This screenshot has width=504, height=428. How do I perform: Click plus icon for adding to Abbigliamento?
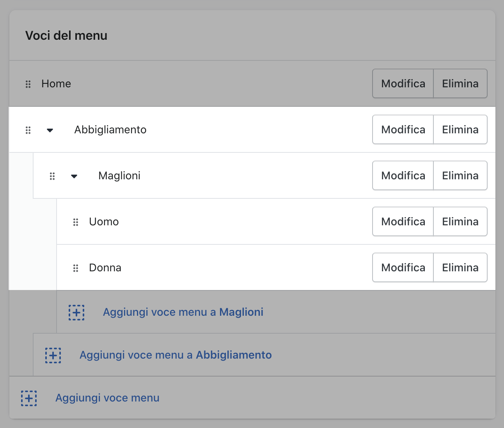point(53,355)
